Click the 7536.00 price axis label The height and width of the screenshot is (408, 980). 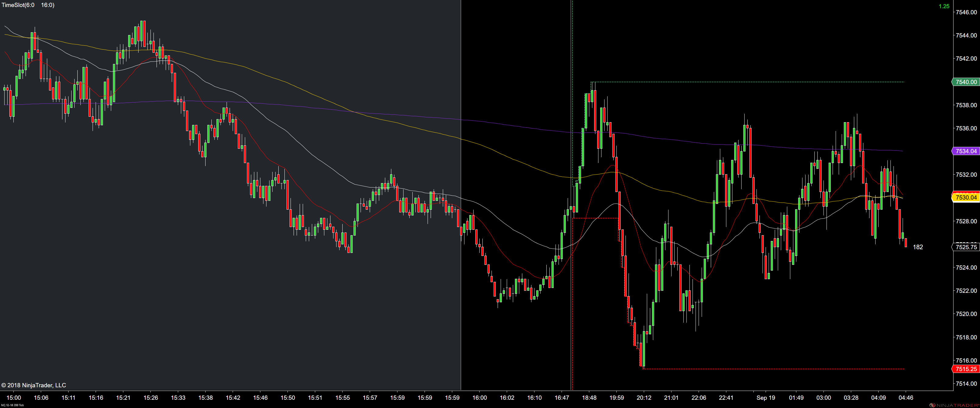[x=966, y=128]
